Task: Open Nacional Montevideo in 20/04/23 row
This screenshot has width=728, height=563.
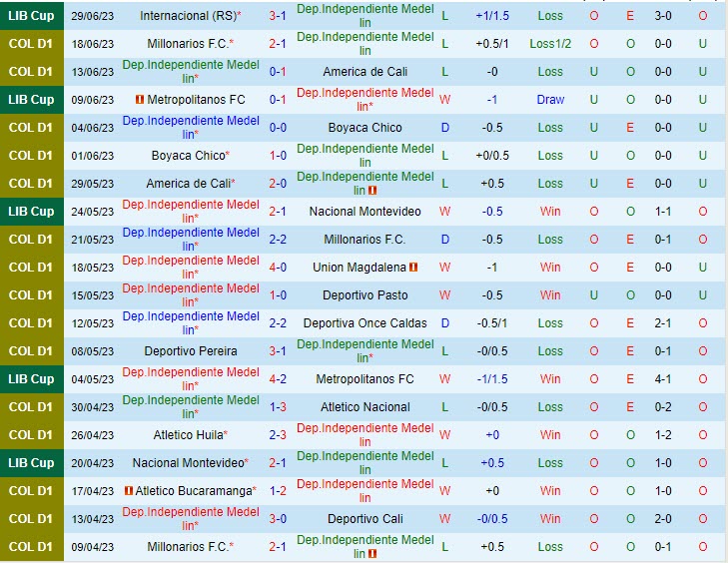Action: pyautogui.click(x=188, y=463)
